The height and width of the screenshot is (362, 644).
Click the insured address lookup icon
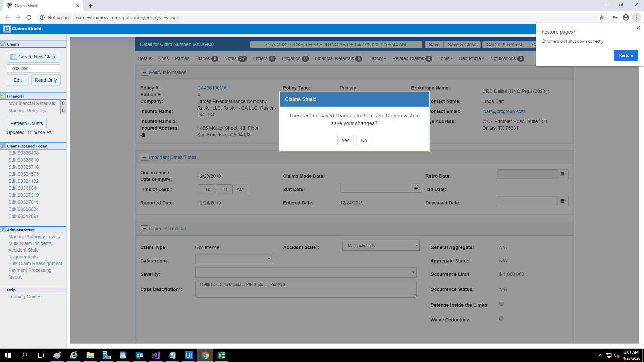click(143, 135)
